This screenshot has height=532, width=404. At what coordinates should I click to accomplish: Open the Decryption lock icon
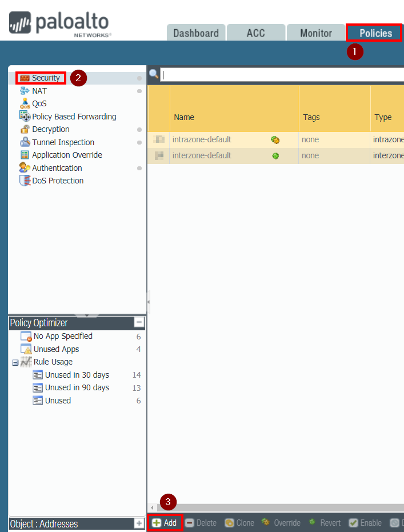[x=25, y=130]
